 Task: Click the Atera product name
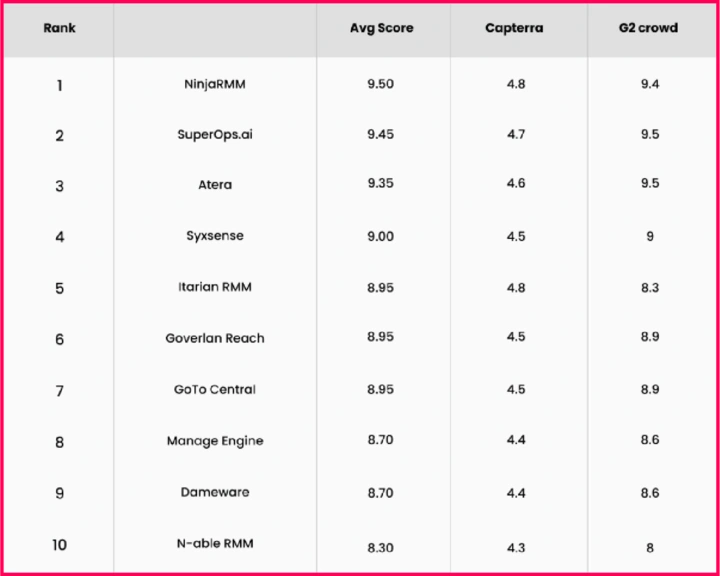(215, 185)
